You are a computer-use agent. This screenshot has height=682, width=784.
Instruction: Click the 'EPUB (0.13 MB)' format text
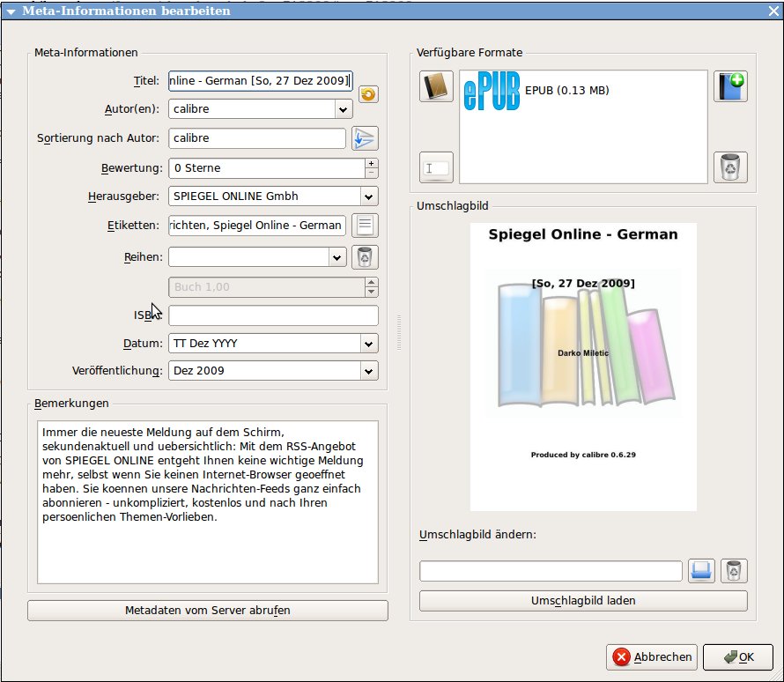click(x=567, y=91)
